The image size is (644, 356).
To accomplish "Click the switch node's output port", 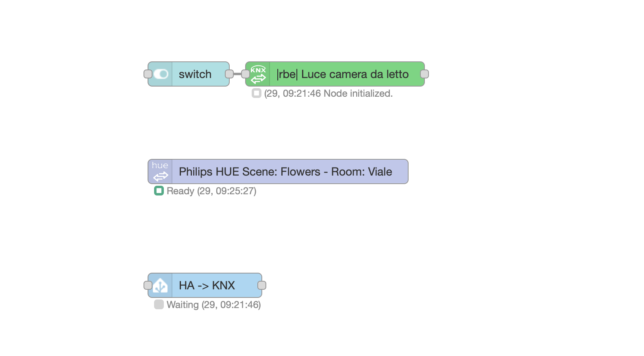I will tap(229, 74).
